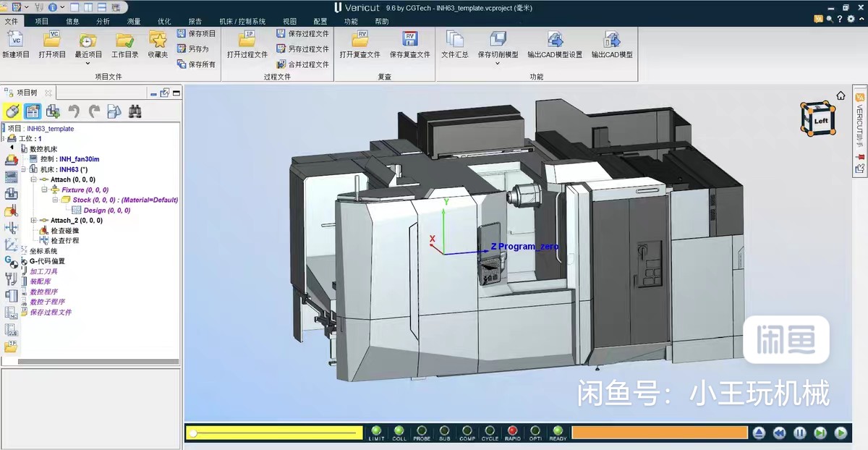Click the rewind simulation button
Image resolution: width=868 pixels, height=450 pixels.
pos(779,433)
